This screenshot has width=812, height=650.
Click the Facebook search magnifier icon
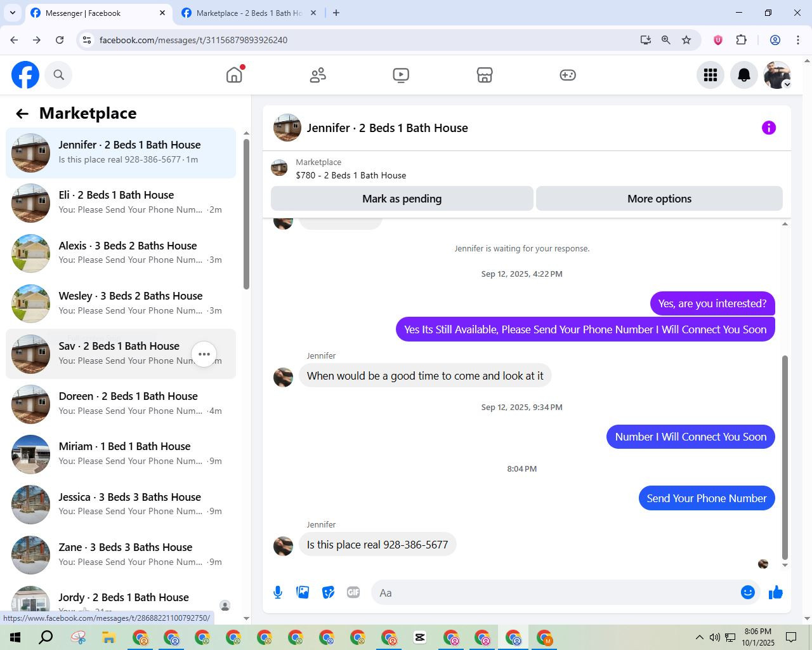tap(59, 75)
